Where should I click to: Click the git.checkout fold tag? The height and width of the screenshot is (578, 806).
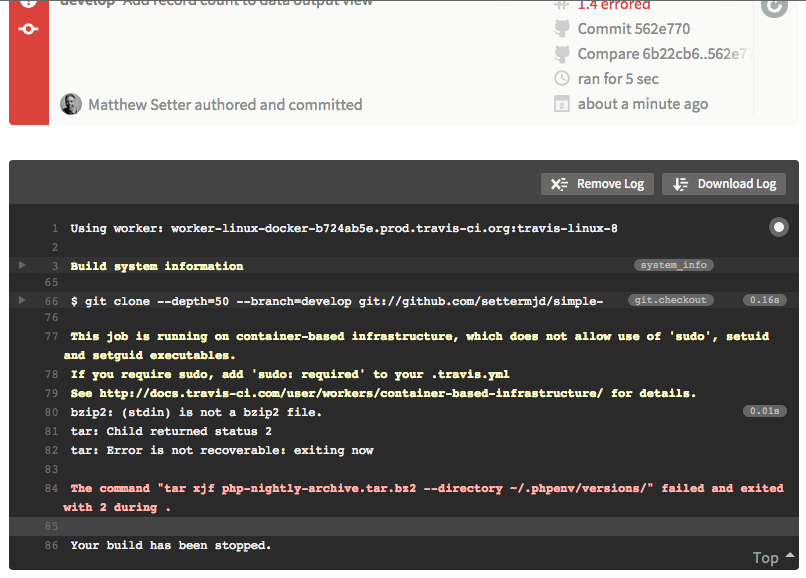[669, 300]
